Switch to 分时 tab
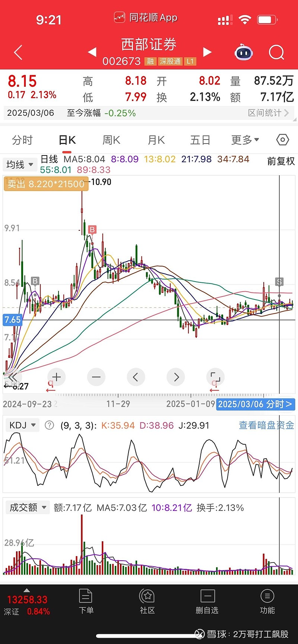298x644 pixels. tap(22, 140)
